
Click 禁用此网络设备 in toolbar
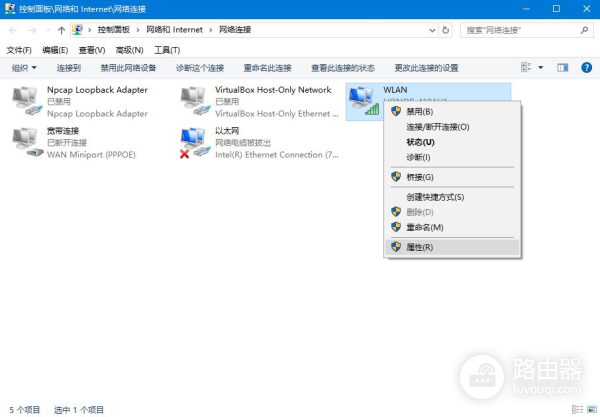tap(128, 68)
